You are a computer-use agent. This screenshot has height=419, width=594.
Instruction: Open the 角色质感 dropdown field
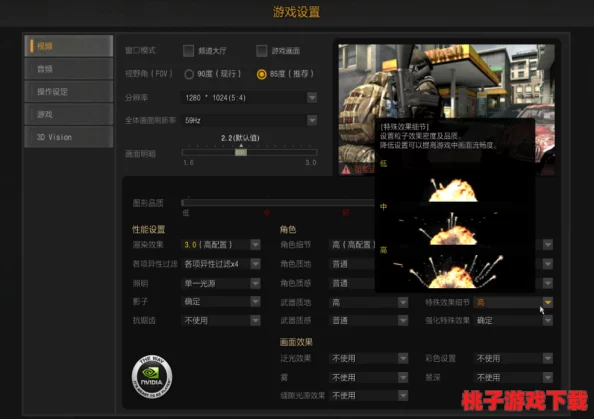(x=352, y=283)
